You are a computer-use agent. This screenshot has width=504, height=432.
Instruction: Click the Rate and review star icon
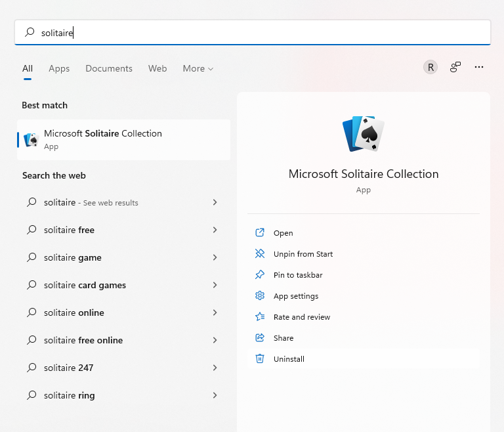260,317
